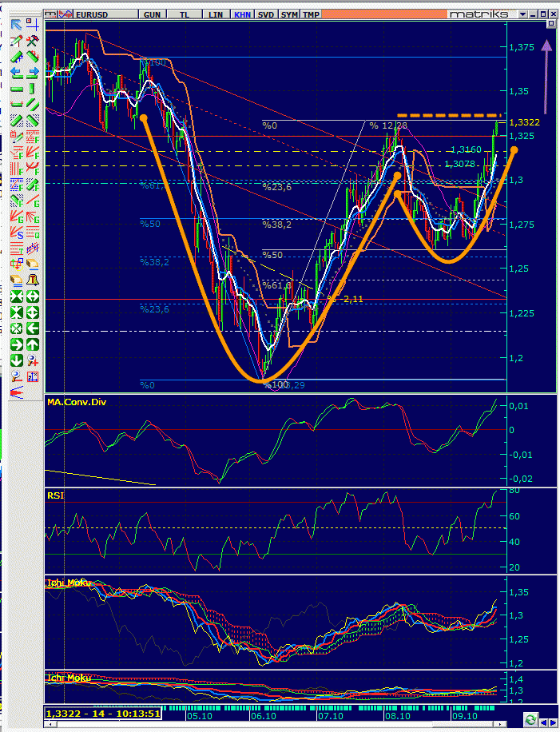Click the hammer and pickaxe tools icon

tap(33, 41)
